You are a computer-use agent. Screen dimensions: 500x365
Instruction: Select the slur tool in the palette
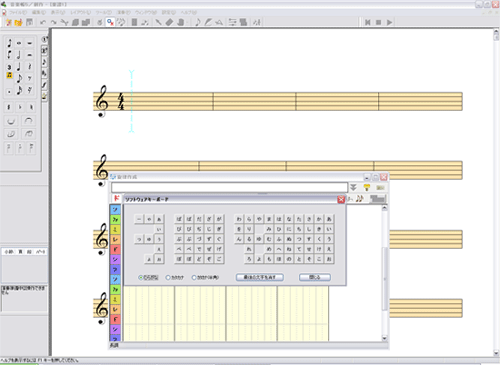tap(29, 121)
